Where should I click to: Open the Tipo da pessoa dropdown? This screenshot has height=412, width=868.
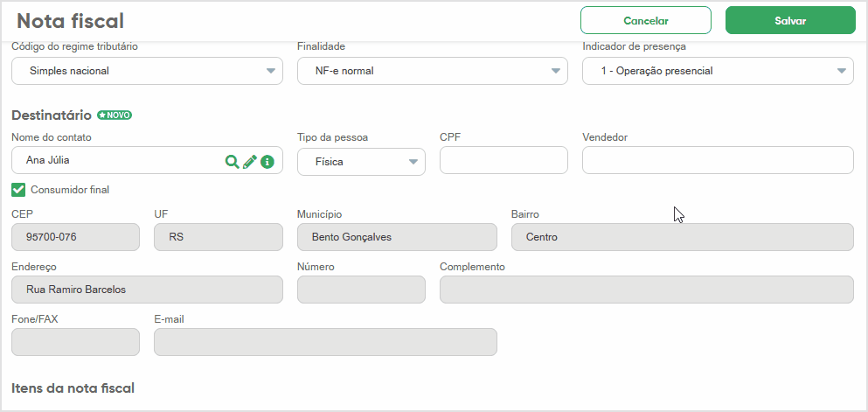click(362, 162)
